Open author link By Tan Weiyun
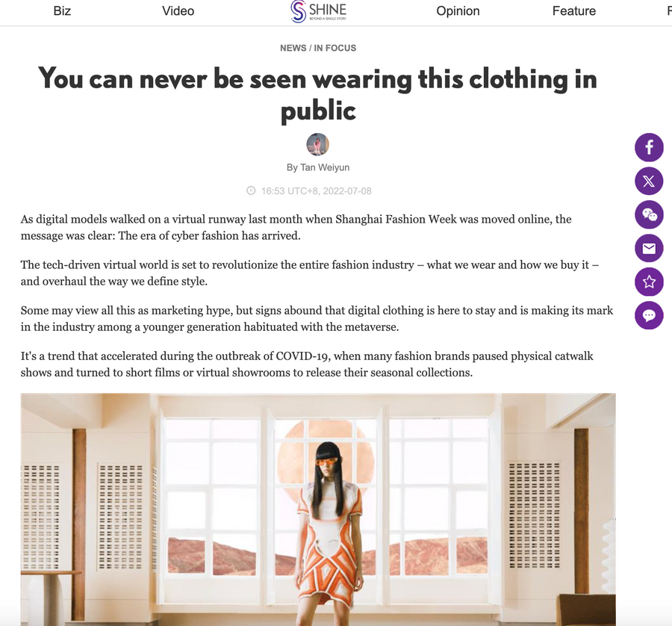The image size is (672, 626). [318, 167]
